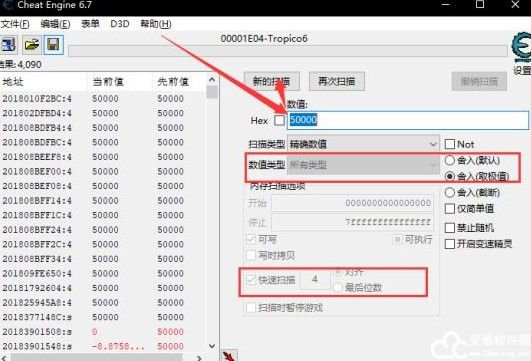
Task: Open the process list computer icon
Action: 8,45
